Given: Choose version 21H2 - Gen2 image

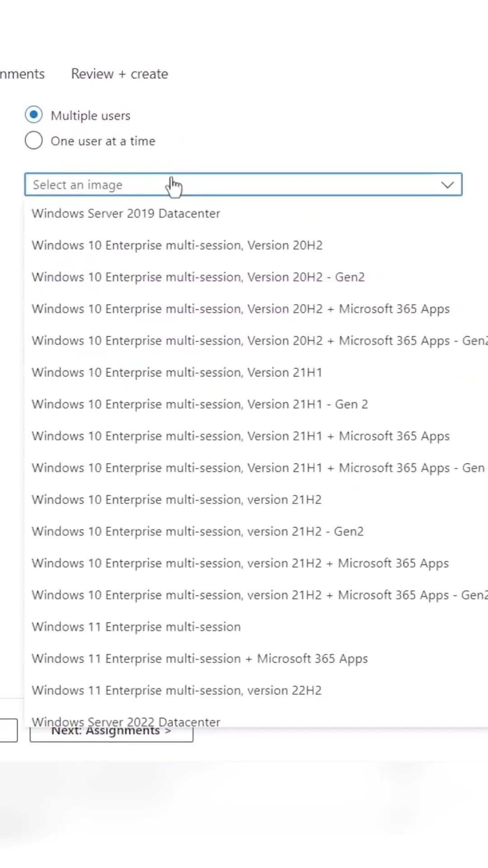Looking at the screenshot, I should [x=197, y=531].
